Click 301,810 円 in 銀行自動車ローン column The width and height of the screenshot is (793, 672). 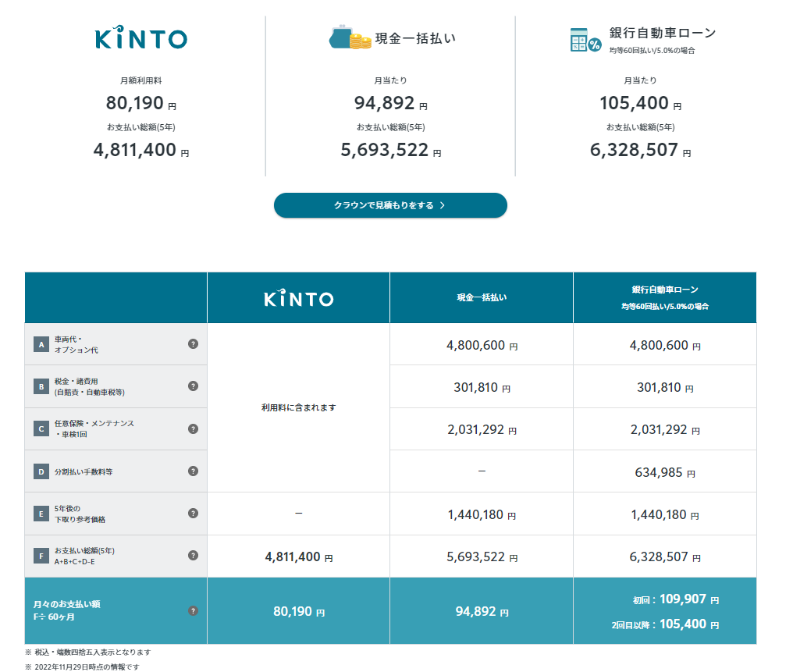pos(665,387)
